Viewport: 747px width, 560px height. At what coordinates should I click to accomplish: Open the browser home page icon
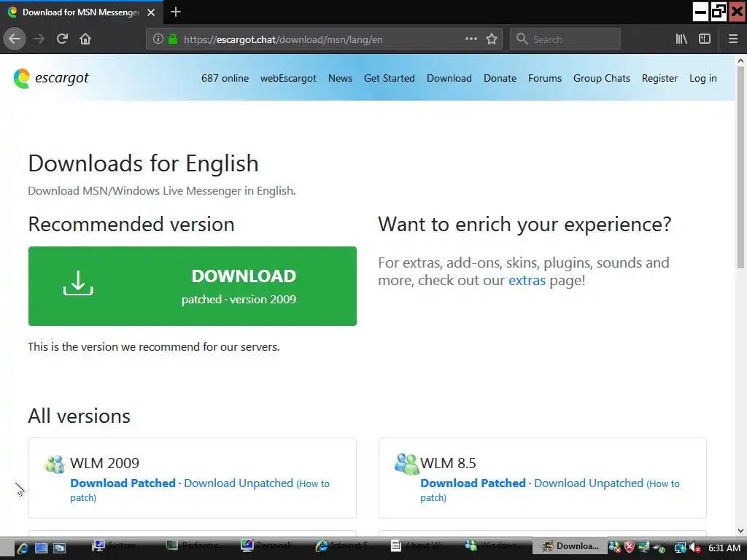(85, 39)
